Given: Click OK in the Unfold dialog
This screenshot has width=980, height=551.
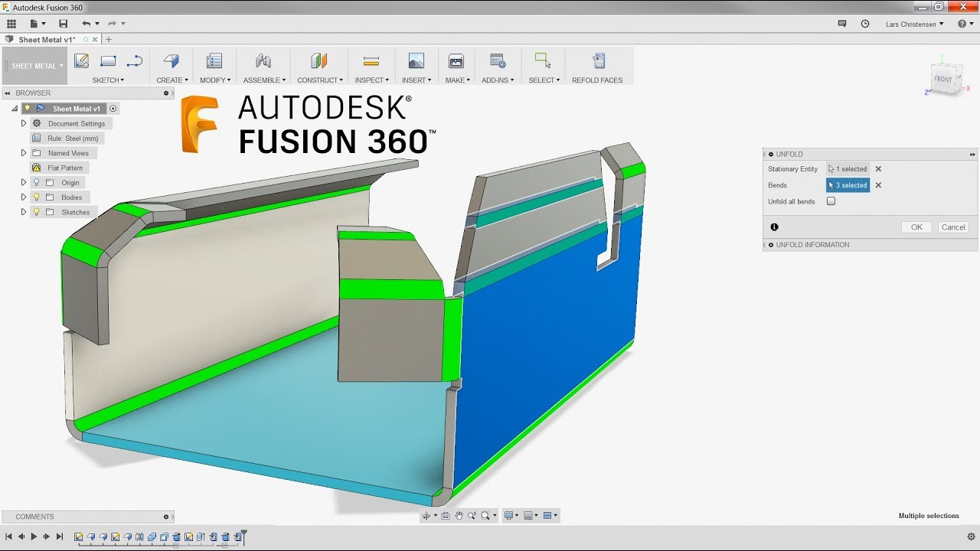Looking at the screenshot, I should 916,227.
